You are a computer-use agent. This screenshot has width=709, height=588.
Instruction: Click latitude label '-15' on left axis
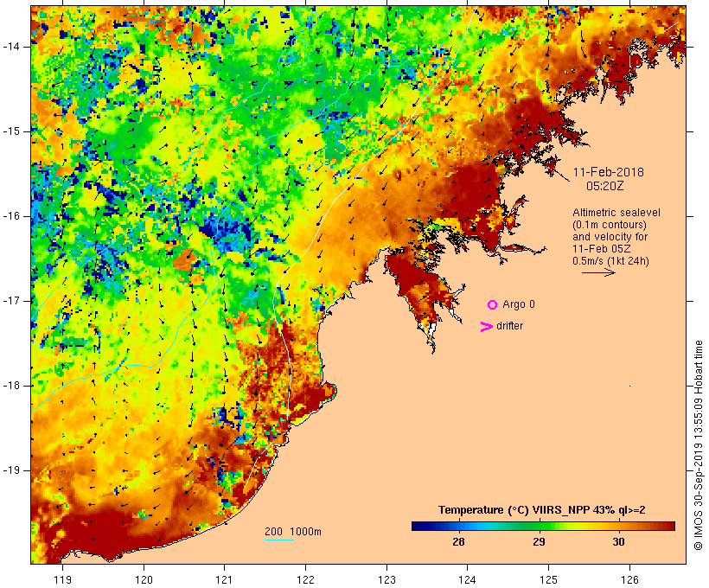[10, 131]
